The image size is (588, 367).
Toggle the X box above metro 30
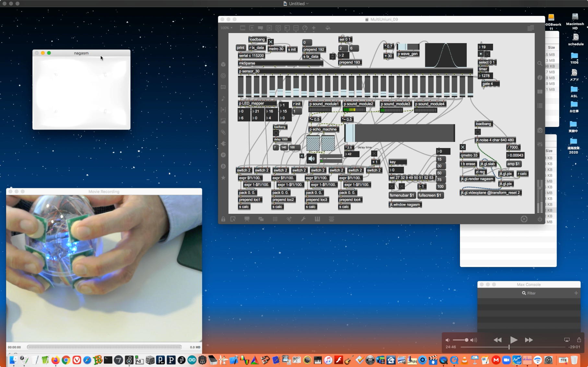tap(271, 42)
